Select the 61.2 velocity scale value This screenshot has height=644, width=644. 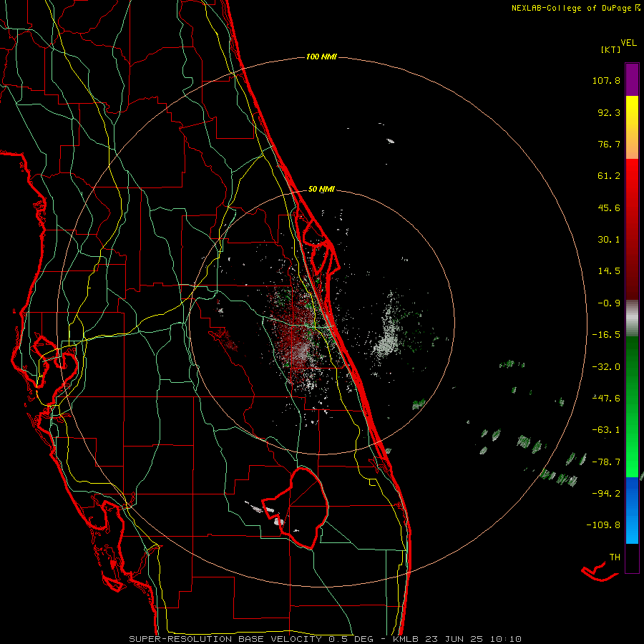pos(609,176)
